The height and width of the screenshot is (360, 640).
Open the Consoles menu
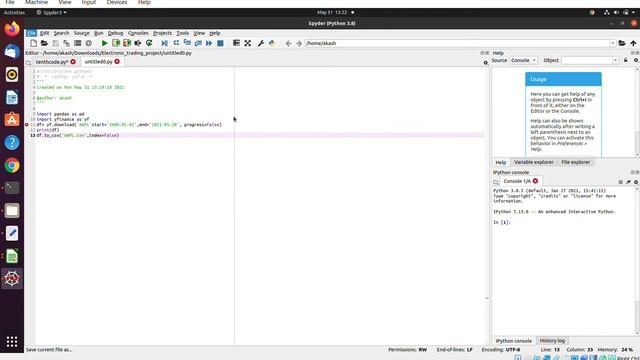138,33
